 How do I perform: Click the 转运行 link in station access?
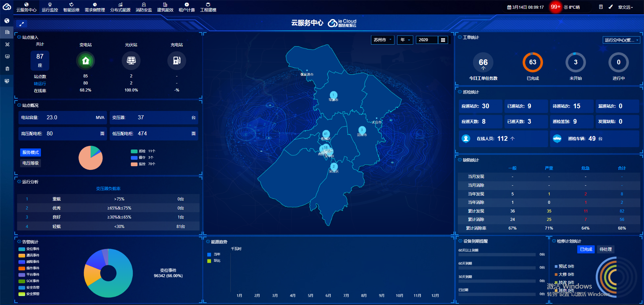point(40,84)
